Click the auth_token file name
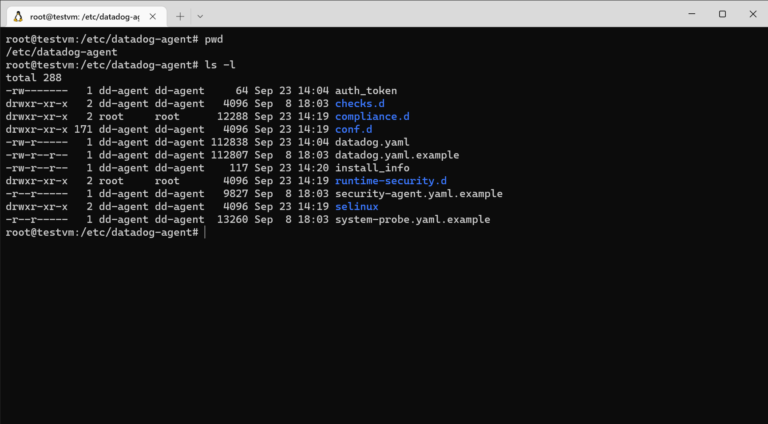768x424 pixels. point(365,90)
